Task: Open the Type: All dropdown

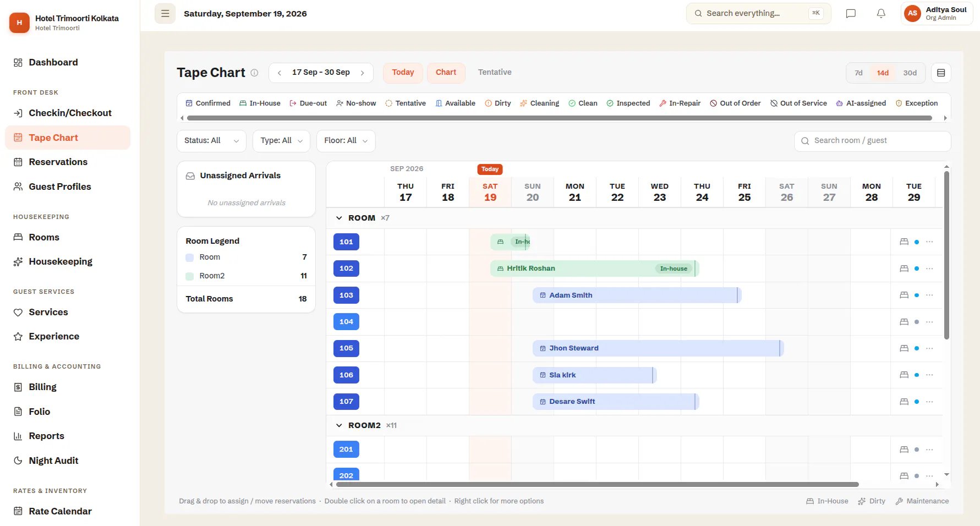Action: (281, 141)
